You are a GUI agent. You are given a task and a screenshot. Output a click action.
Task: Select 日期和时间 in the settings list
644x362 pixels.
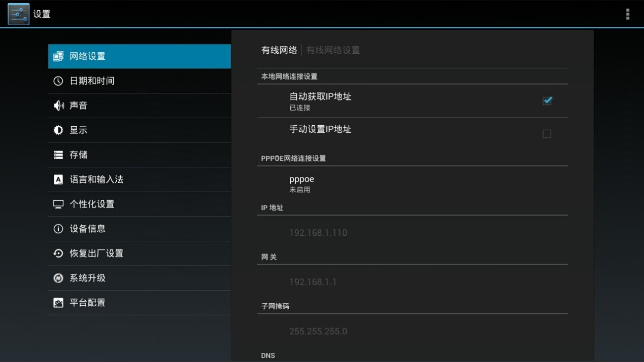pyautogui.click(x=92, y=81)
